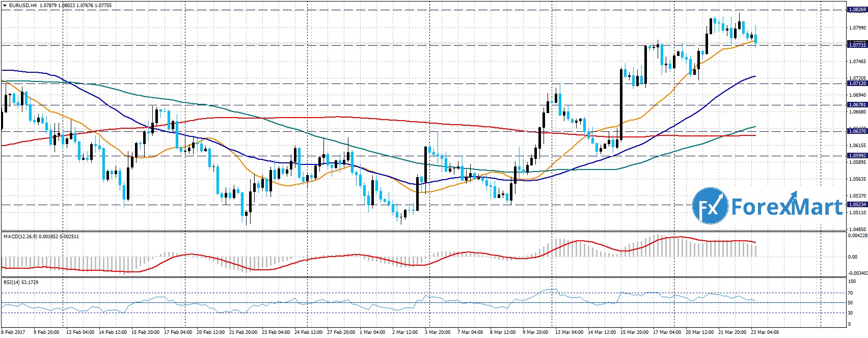Click the 1.07990 price axis value
This screenshot has height=338, width=868.
(856, 28)
